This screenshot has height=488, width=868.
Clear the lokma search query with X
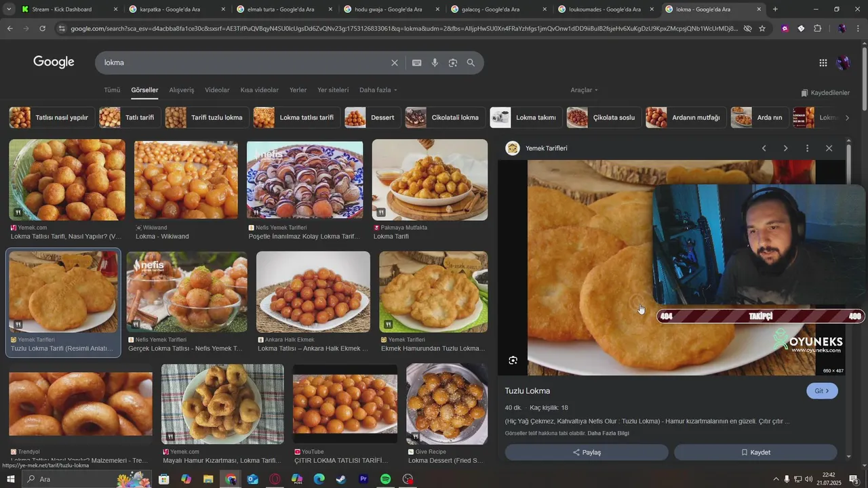(395, 63)
